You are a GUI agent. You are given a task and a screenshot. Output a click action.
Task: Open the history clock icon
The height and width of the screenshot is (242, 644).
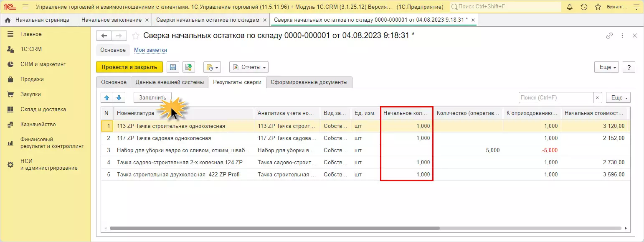tap(584, 7)
